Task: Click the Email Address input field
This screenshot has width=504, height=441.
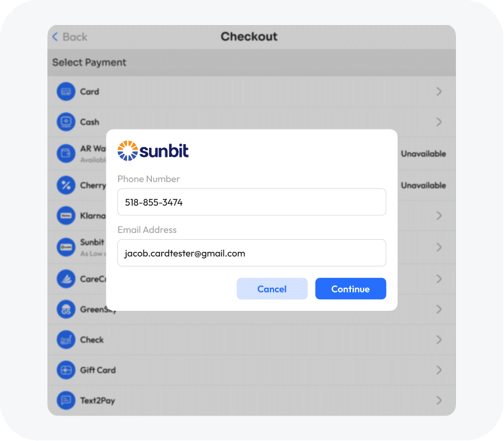Action: (252, 253)
